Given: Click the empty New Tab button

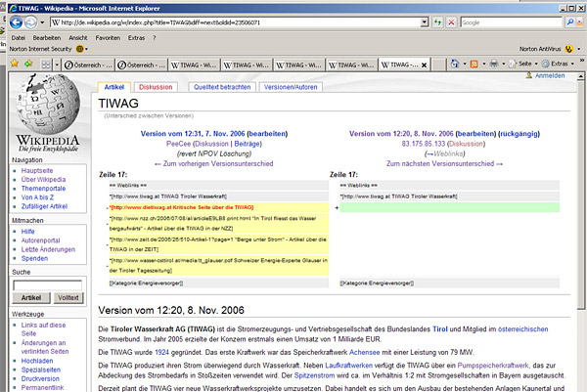Looking at the screenshot, I should (x=438, y=65).
